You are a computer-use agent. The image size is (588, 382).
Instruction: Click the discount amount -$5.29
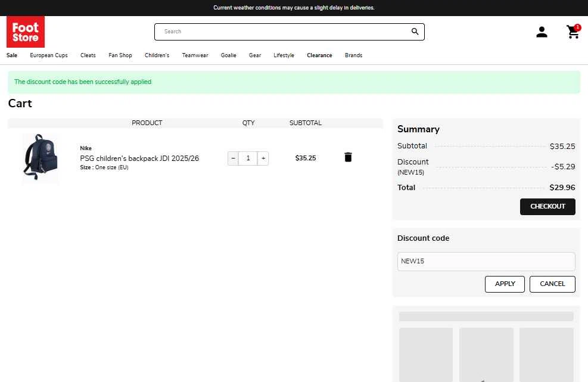pos(563,167)
